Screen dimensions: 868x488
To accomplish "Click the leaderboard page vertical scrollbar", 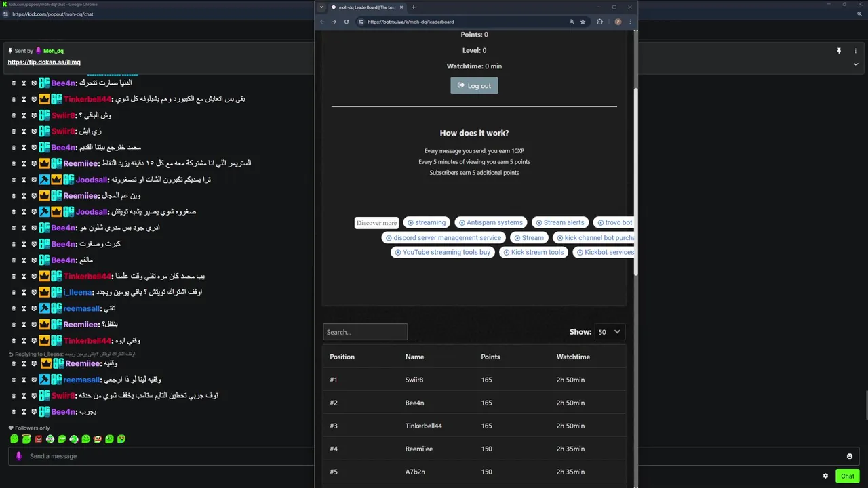I will pyautogui.click(x=635, y=182).
